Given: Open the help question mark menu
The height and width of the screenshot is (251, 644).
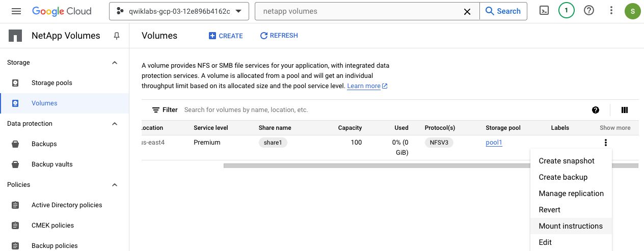Looking at the screenshot, I should (x=589, y=11).
